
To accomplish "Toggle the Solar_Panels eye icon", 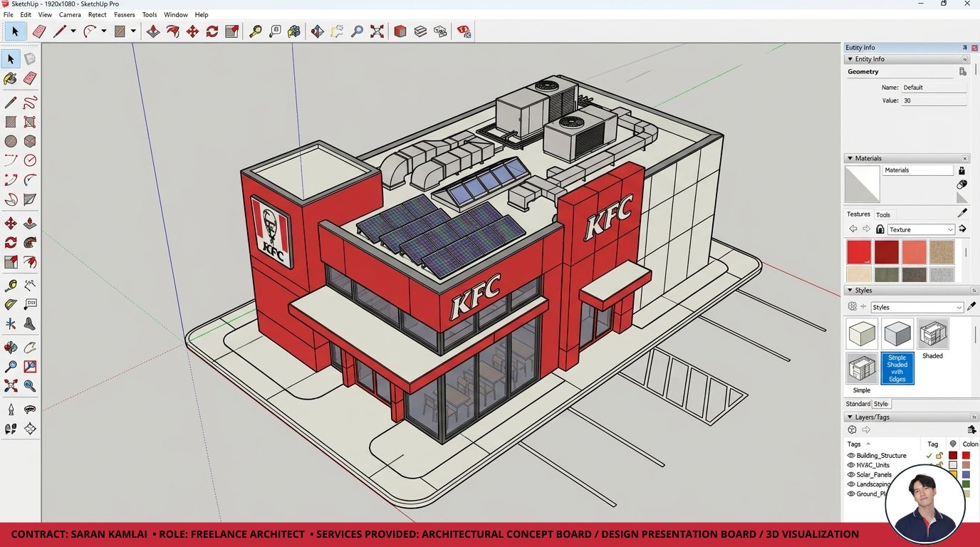I will point(851,475).
